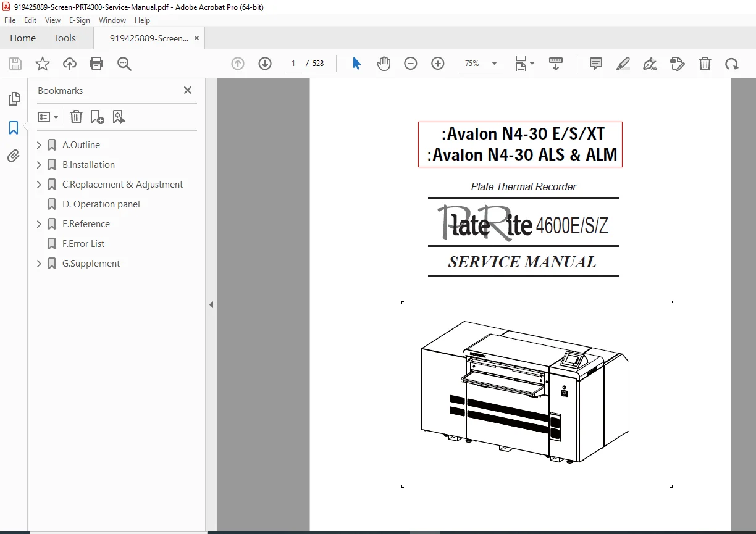Delete selected bookmark trash icon
Image resolution: width=756 pixels, height=534 pixels.
[x=76, y=117]
